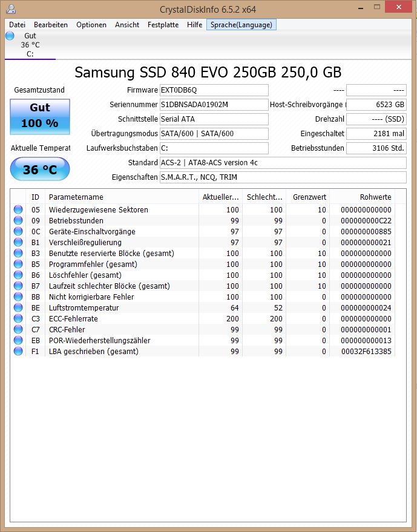
Task: Click status orb for Verschleißregulierung
Action: click(18, 242)
